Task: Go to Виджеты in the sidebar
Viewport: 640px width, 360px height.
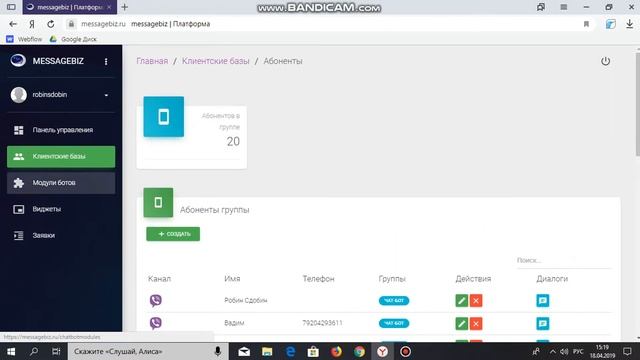Action: click(x=61, y=209)
